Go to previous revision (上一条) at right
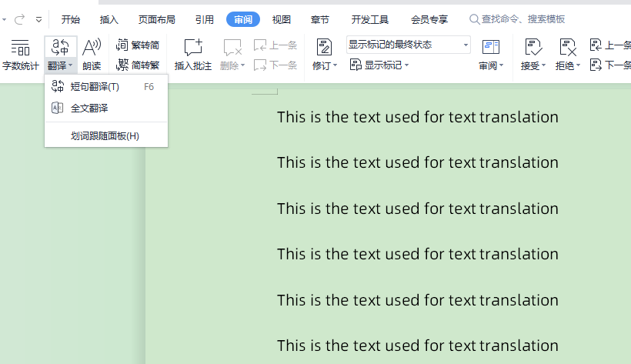 click(x=610, y=45)
